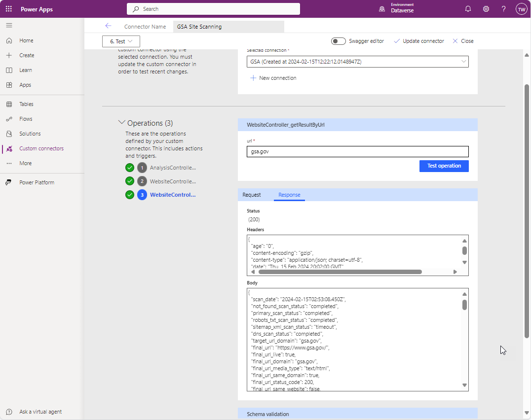Click the Connector Name field
The height and width of the screenshot is (420, 531).
coord(228,27)
